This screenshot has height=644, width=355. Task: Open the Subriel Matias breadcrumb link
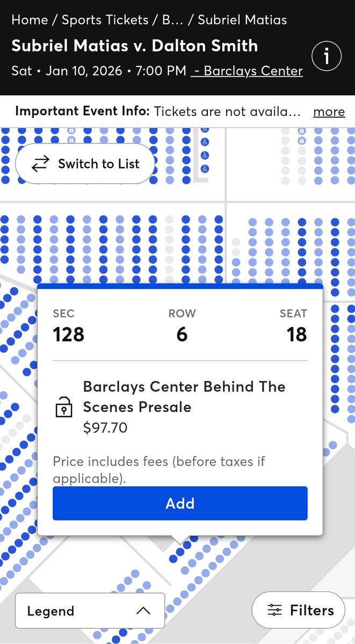[242, 20]
